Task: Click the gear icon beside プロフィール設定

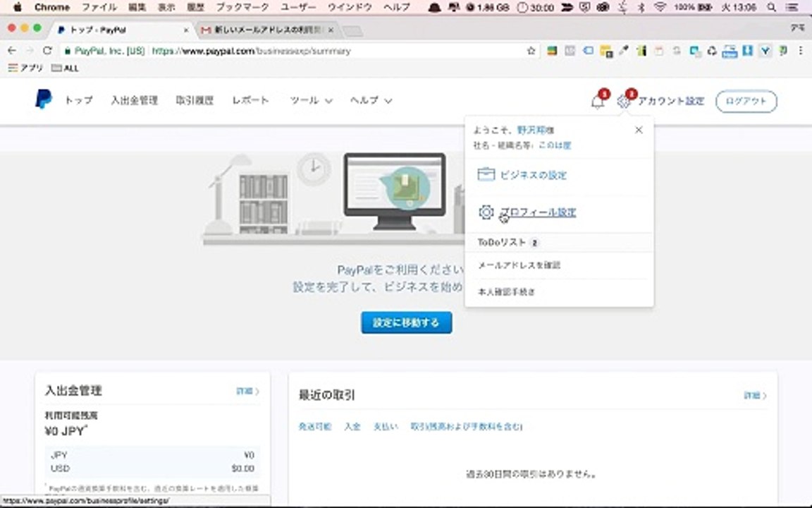Action: (486, 212)
